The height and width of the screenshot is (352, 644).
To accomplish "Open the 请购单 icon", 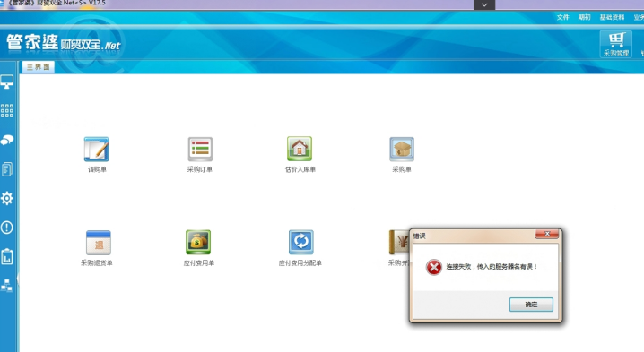I will click(x=97, y=150).
